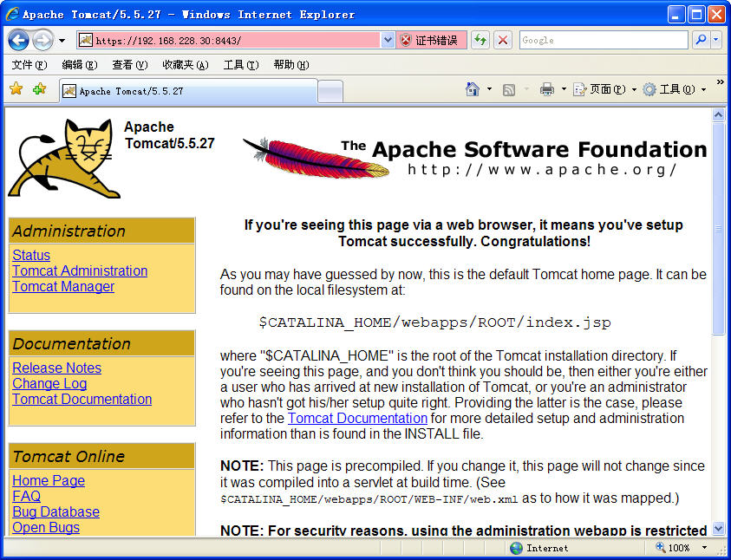
Task: Click the Refresh page icon
Action: (x=480, y=40)
